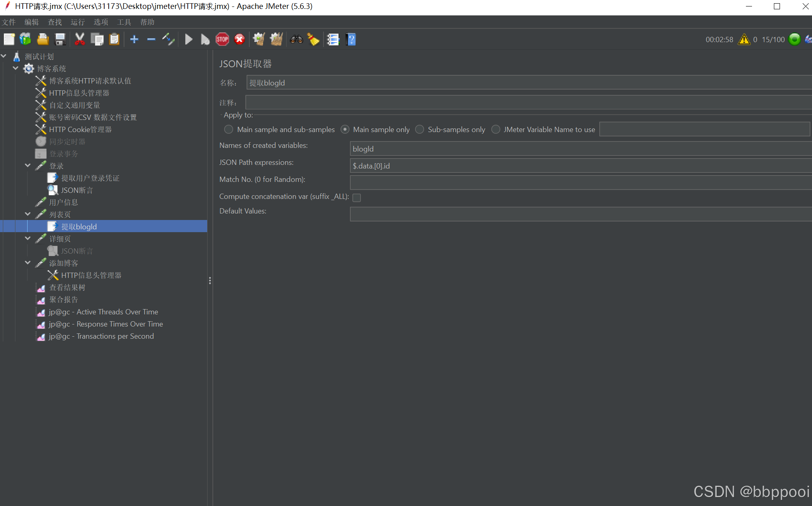Click the broom Reset Search icon

point(313,39)
